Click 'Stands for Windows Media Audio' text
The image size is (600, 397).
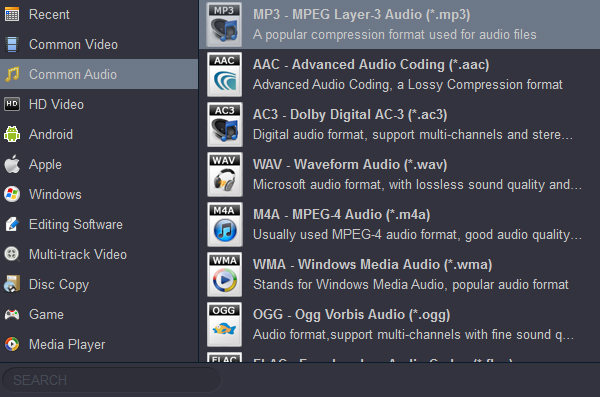411,285
